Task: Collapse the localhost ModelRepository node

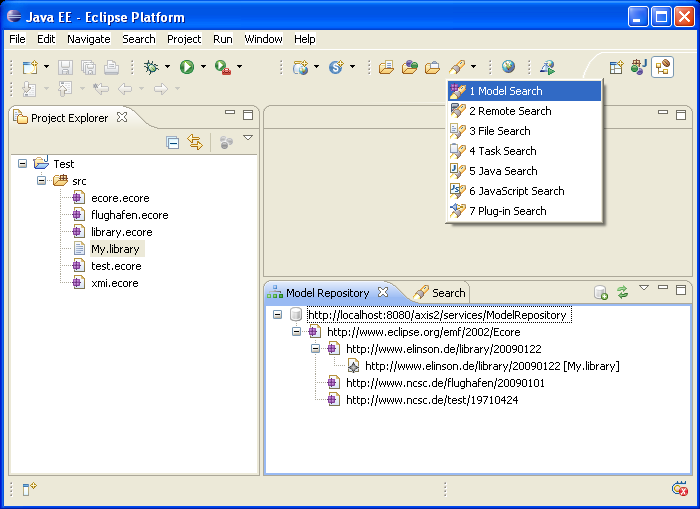Action: (x=278, y=315)
